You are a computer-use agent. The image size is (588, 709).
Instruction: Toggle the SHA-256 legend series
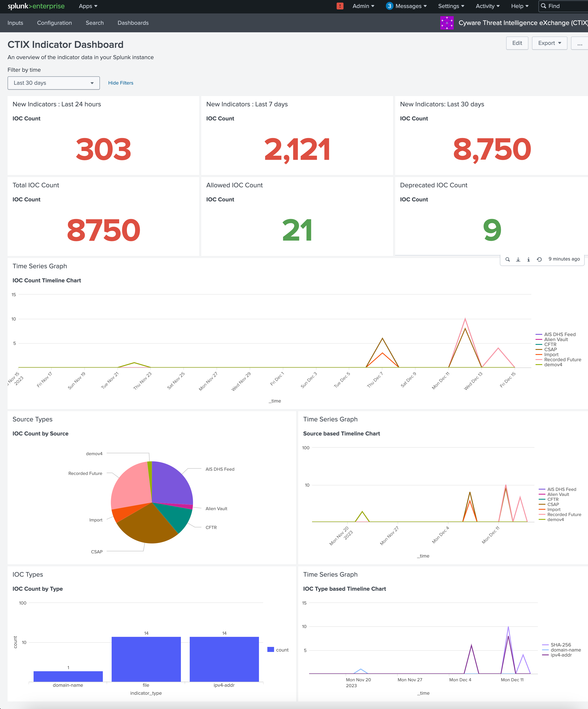coord(560,645)
